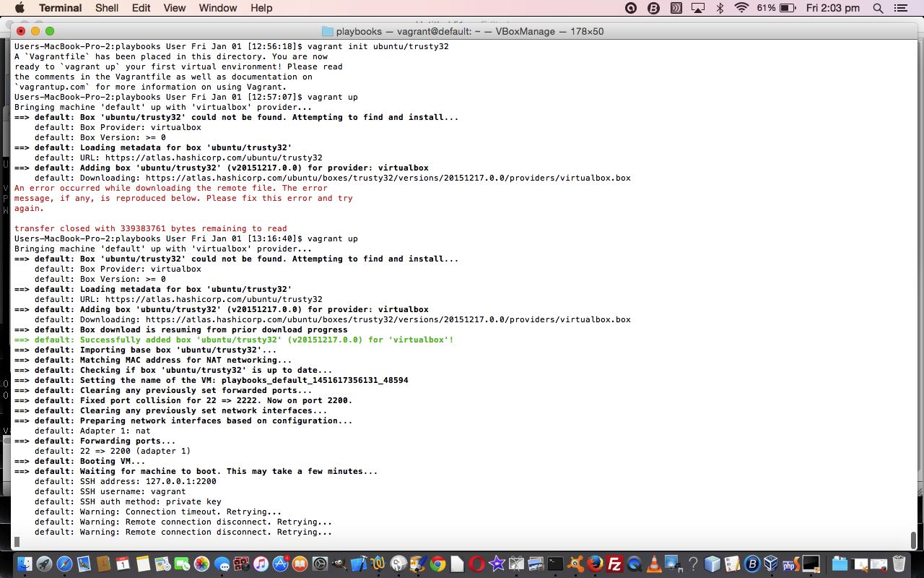This screenshot has height=578, width=924.
Task: Click 'An error occurred while downloading' red line
Action: point(171,188)
